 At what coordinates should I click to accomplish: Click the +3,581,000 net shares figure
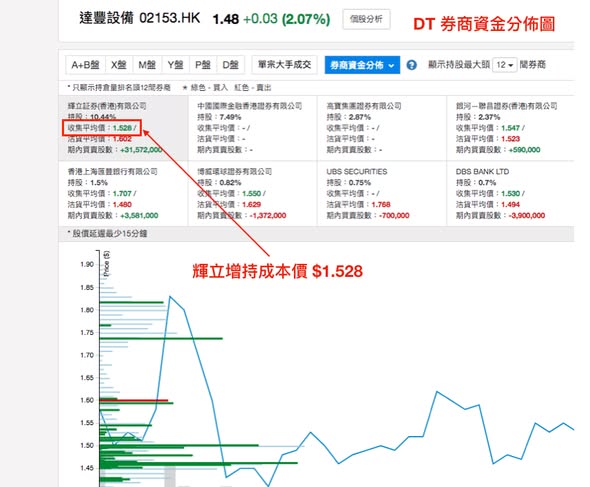tap(139, 216)
